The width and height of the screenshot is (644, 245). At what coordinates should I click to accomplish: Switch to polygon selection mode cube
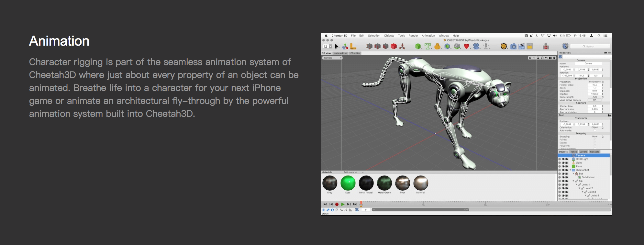(x=385, y=46)
